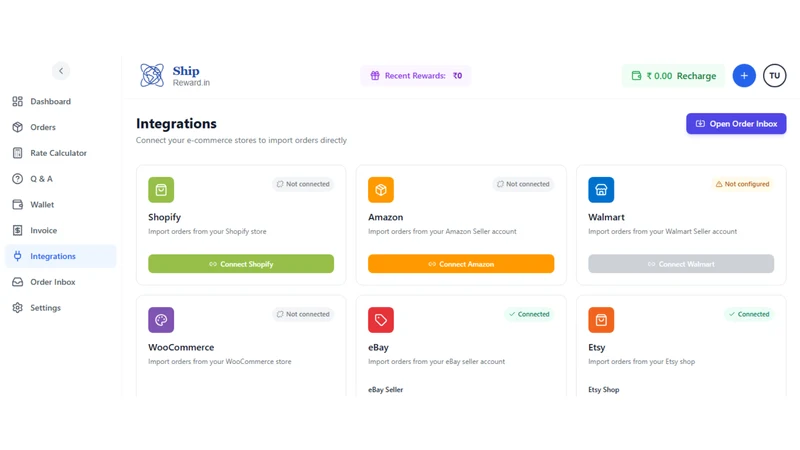800x450 pixels.
Task: Click the Invoice dollar icon
Action: tap(17, 231)
